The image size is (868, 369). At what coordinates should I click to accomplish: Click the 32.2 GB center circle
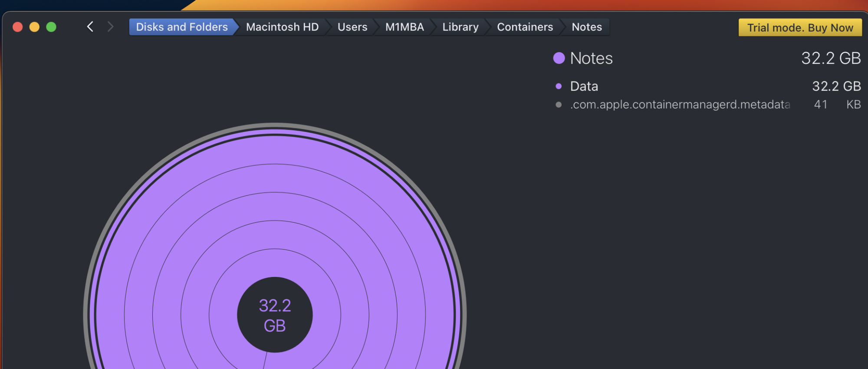[275, 315]
